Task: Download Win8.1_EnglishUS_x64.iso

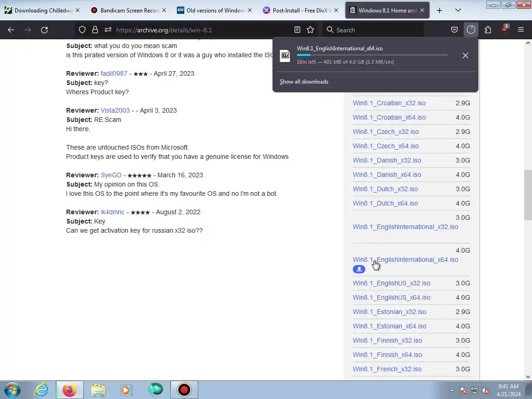Action: click(392, 297)
